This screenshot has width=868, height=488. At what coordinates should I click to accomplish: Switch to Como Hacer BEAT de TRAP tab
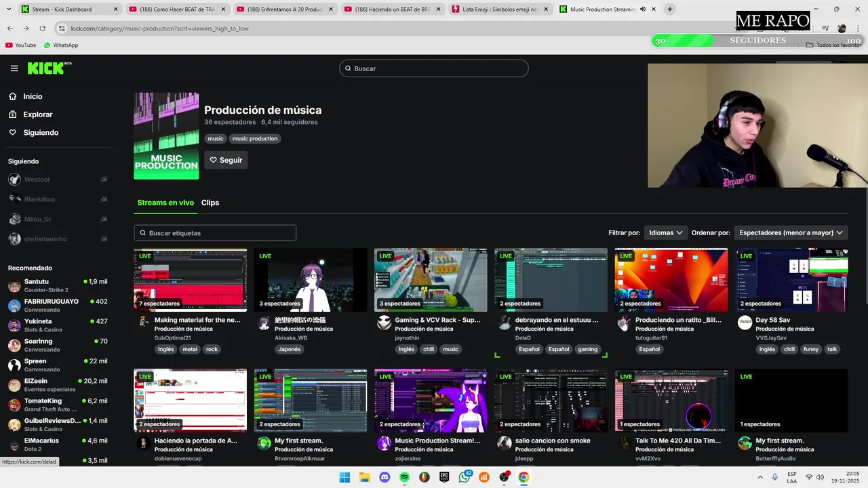[176, 9]
